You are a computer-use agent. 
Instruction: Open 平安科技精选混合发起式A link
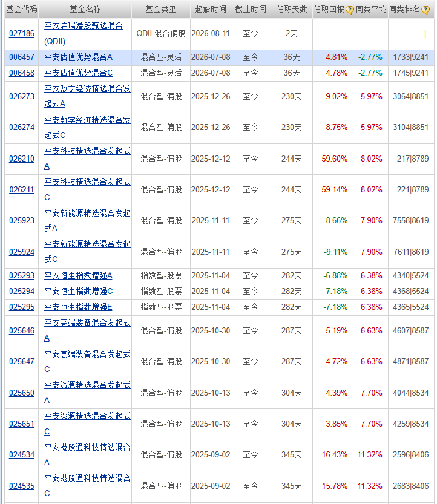click(88, 159)
